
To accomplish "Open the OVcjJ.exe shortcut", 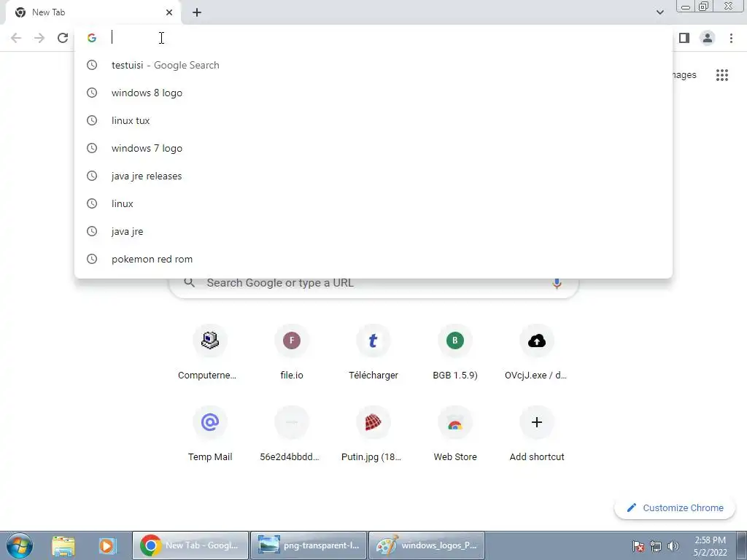I will [536, 353].
